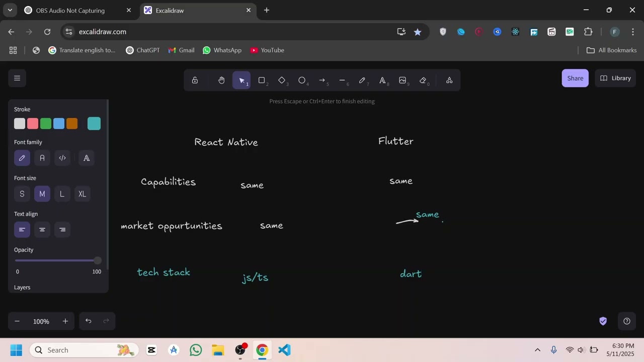Pick the red stroke color swatch
Screen dimensions: 644x362
(x=33, y=124)
